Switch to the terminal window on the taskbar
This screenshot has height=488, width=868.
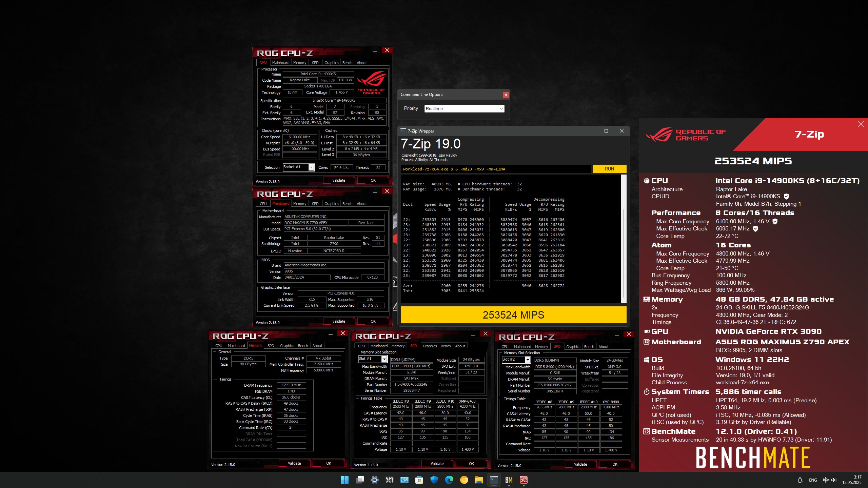(x=494, y=480)
